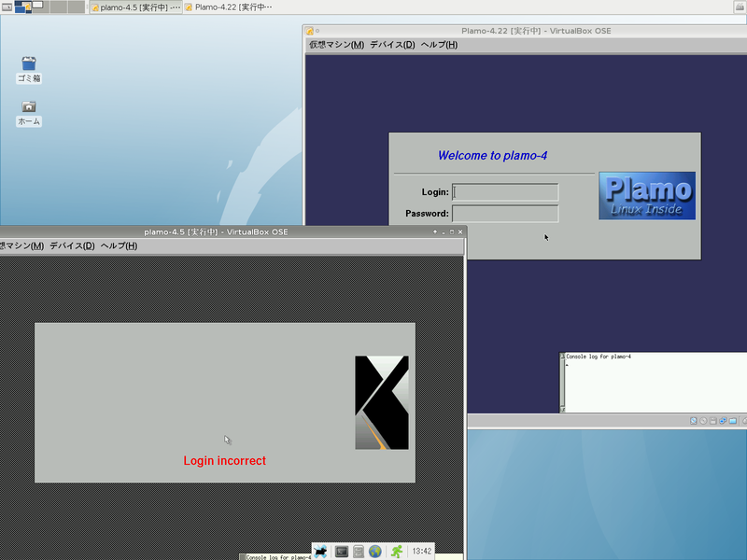Minimize the plamo-4.5 VirtualBox window
The image size is (747, 560).
click(443, 231)
